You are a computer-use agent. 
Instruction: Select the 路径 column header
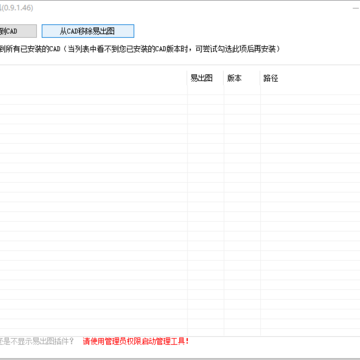[310, 79]
